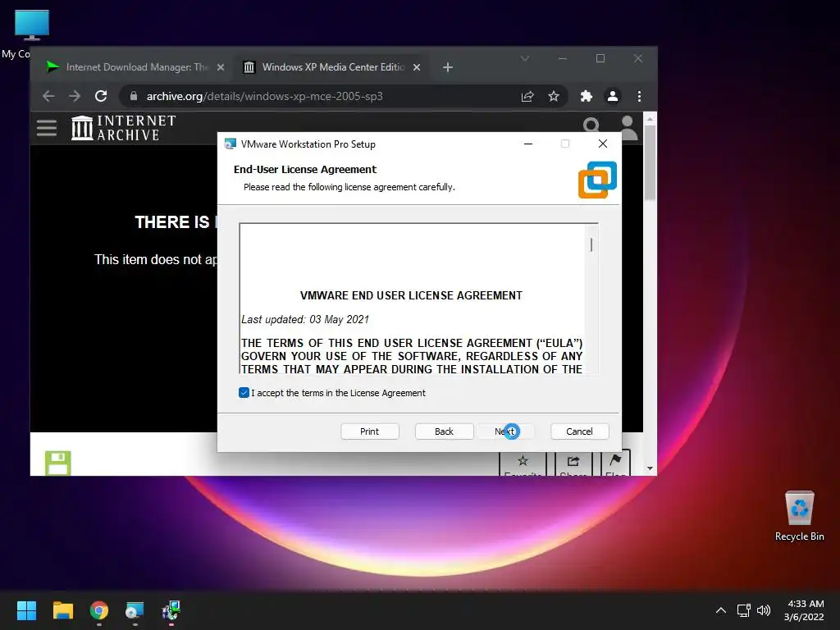840x630 pixels.
Task: Open File Explorer from taskbar
Action: tap(62, 610)
